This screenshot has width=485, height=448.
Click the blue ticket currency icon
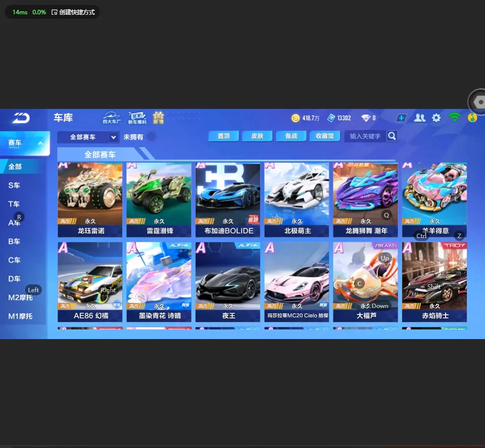pyautogui.click(x=331, y=118)
